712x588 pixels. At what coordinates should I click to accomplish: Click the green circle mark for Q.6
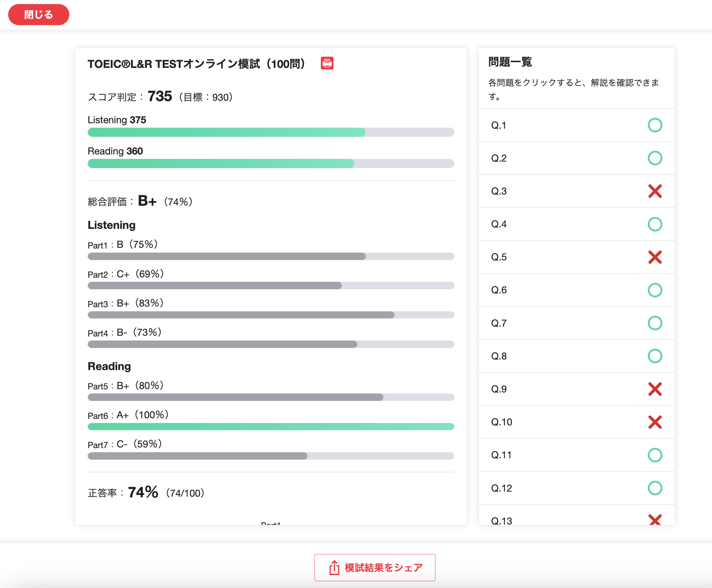tap(655, 290)
